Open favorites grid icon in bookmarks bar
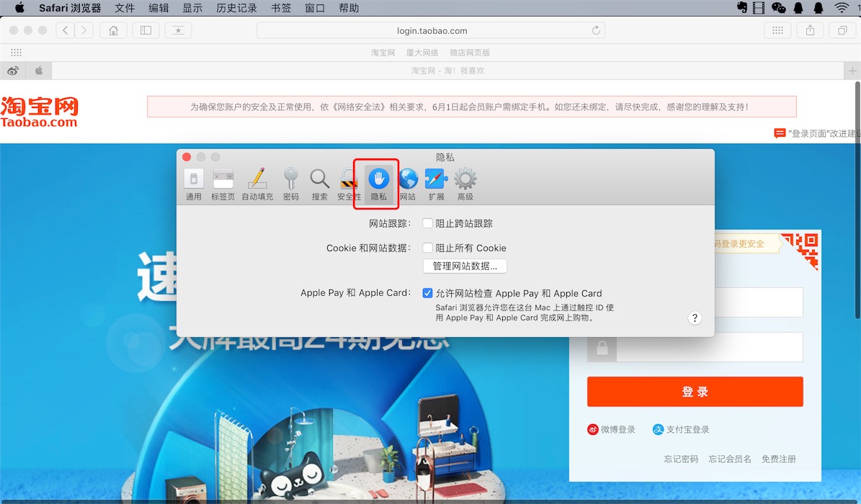861x504 pixels. [16, 53]
